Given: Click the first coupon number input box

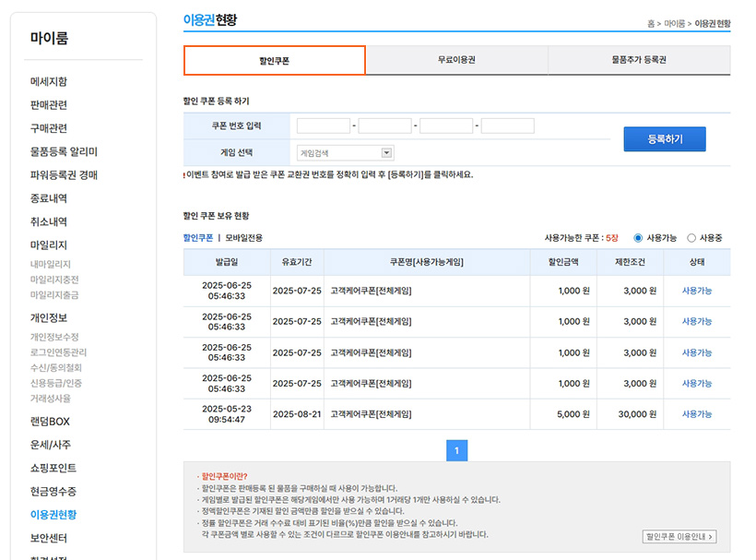Looking at the screenshot, I should click(324, 126).
